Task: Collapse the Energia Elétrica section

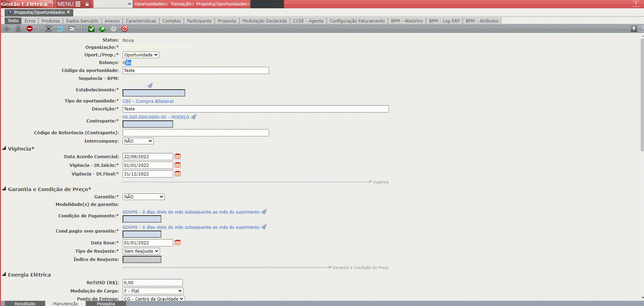Action: (4, 274)
